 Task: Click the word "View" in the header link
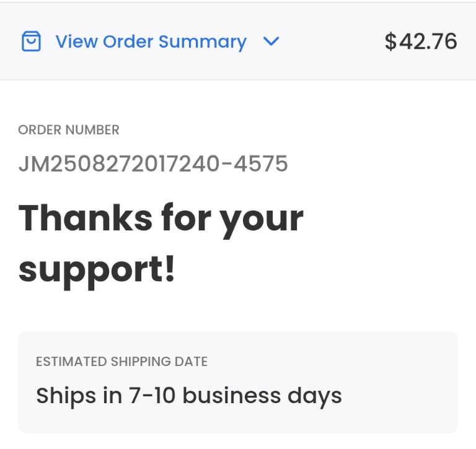76,42
